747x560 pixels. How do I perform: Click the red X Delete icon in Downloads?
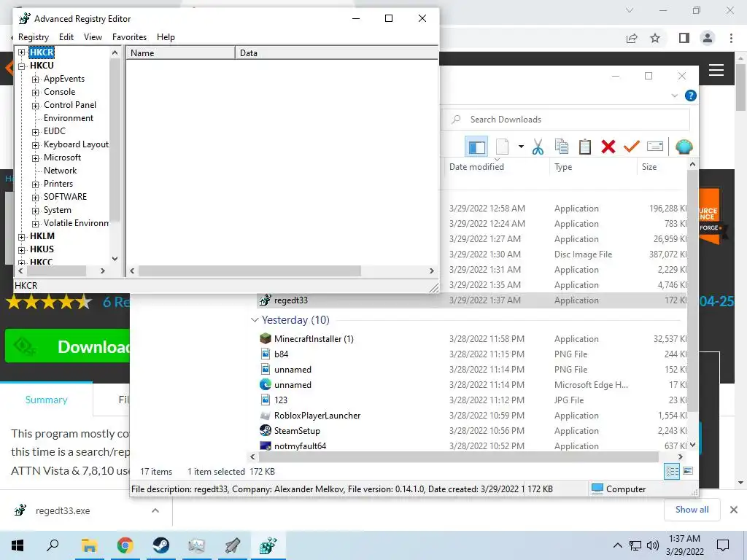tap(608, 147)
